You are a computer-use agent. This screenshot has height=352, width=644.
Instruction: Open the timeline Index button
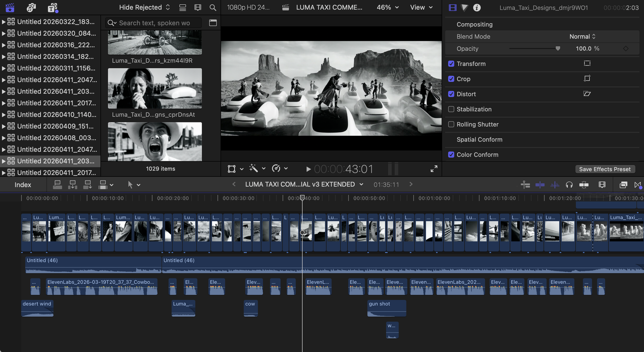23,185
